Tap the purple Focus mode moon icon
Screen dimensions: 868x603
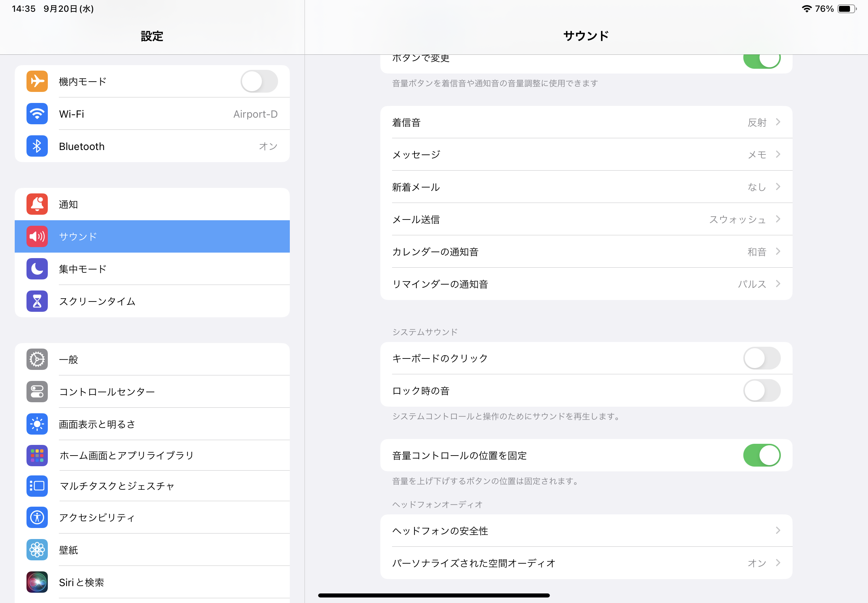(37, 269)
